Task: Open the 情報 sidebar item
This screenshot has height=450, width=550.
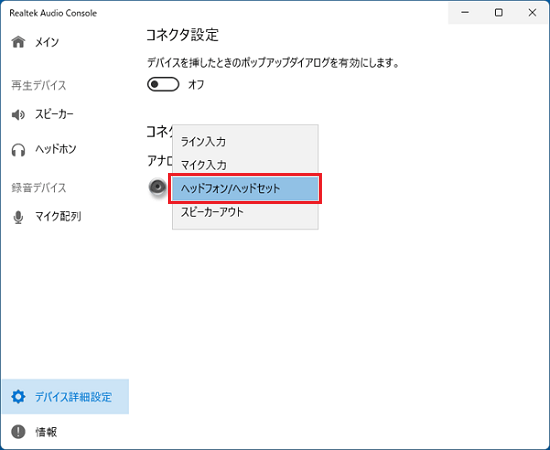Action: tap(65, 431)
